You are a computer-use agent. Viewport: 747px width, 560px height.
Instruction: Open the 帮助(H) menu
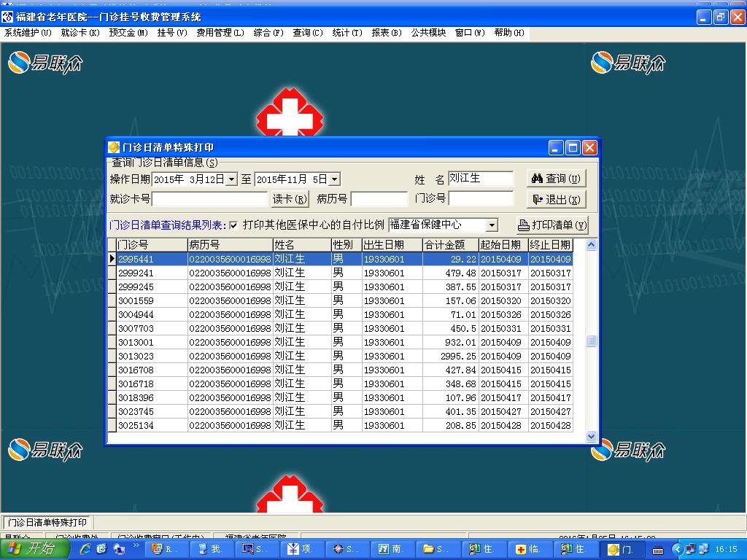[508, 32]
